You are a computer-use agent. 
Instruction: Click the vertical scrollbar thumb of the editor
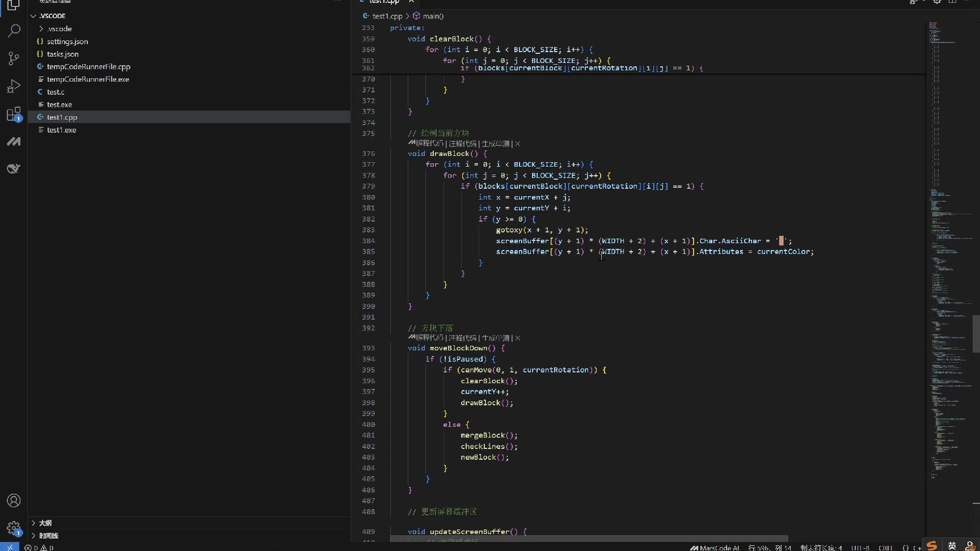tap(976, 333)
